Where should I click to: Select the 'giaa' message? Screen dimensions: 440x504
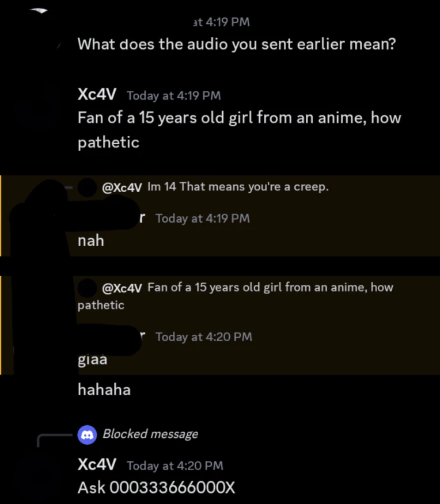(x=93, y=360)
